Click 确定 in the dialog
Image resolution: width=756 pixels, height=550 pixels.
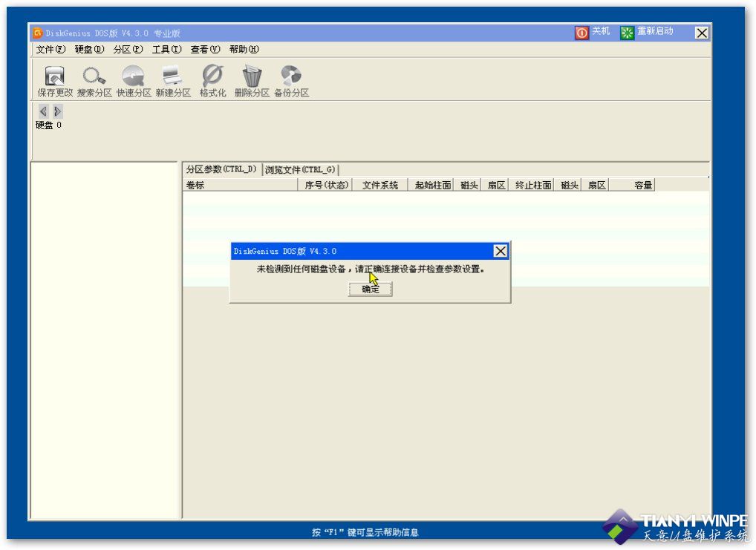(371, 289)
